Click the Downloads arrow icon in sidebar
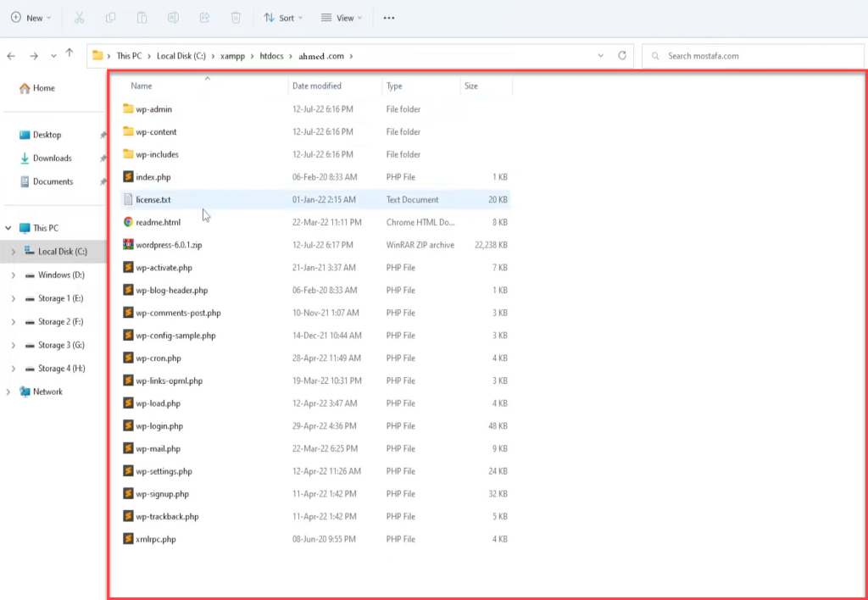The width and height of the screenshot is (868, 600). 25,158
